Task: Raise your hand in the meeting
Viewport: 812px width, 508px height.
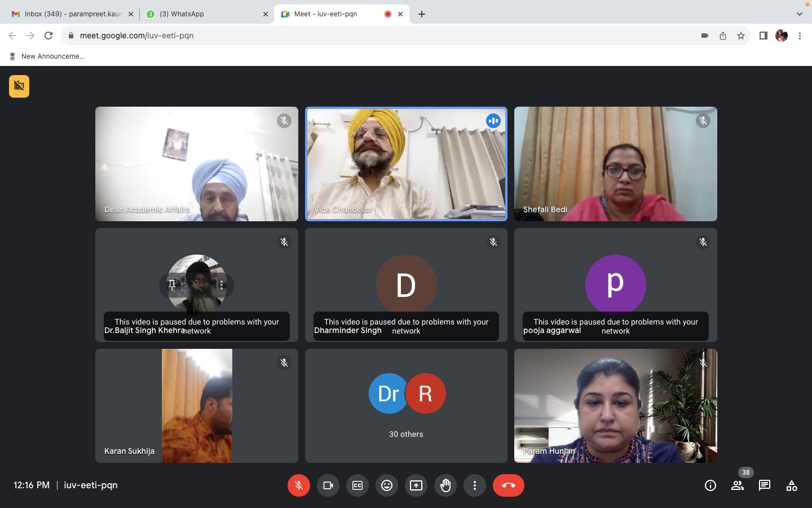Action: click(445, 485)
